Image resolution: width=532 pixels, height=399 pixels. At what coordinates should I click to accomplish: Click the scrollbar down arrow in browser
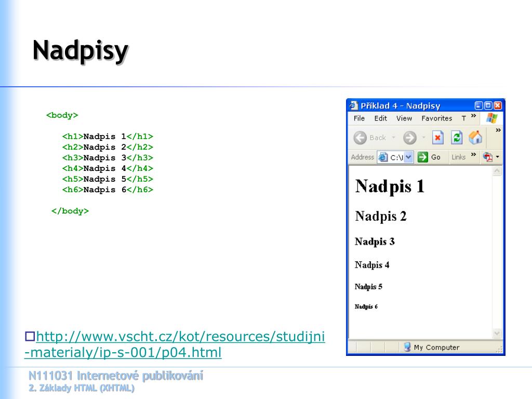497,333
